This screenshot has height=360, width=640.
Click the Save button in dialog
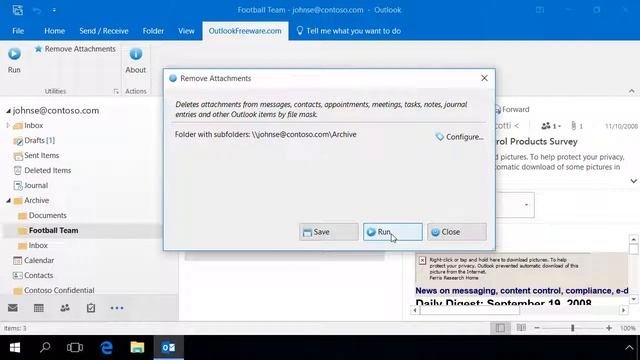pos(329,232)
